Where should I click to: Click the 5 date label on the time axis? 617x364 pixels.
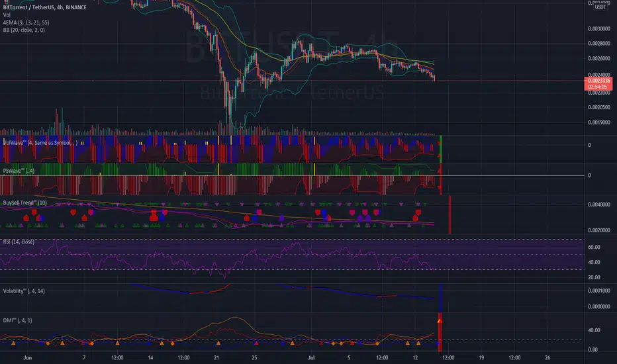point(349,357)
